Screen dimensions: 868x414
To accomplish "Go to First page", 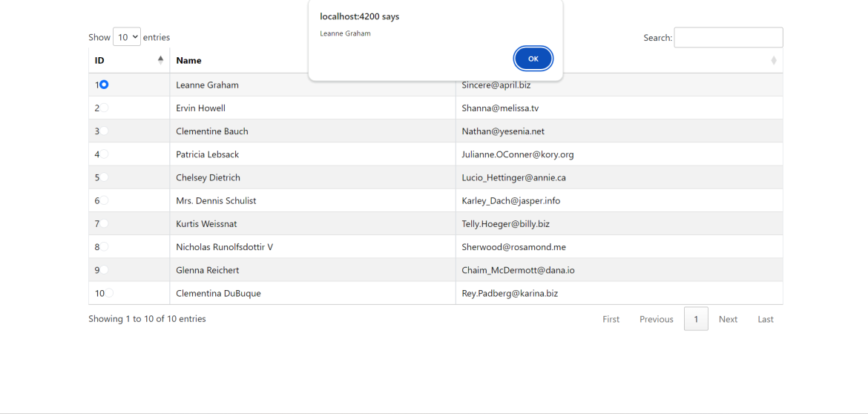I will [x=611, y=319].
